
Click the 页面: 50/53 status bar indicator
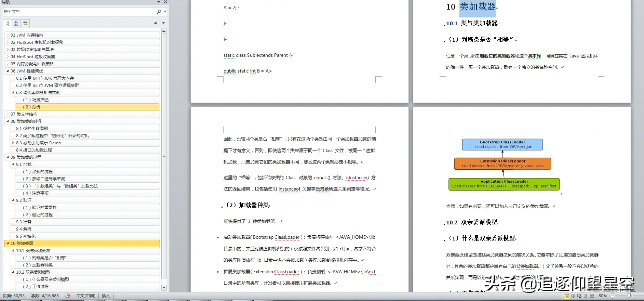(x=14, y=296)
